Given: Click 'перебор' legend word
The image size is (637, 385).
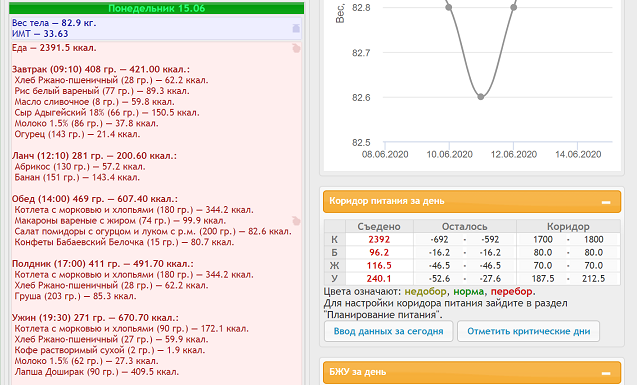Looking at the screenshot, I should click(512, 292).
